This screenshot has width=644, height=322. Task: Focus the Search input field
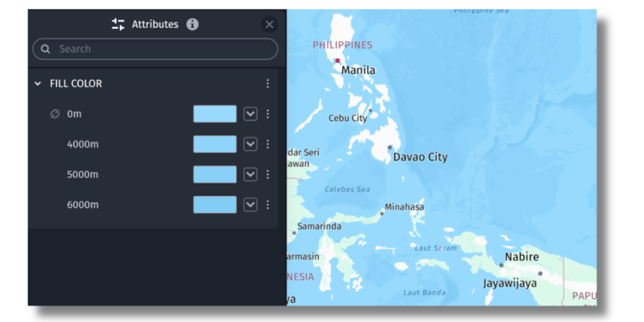coord(155,49)
